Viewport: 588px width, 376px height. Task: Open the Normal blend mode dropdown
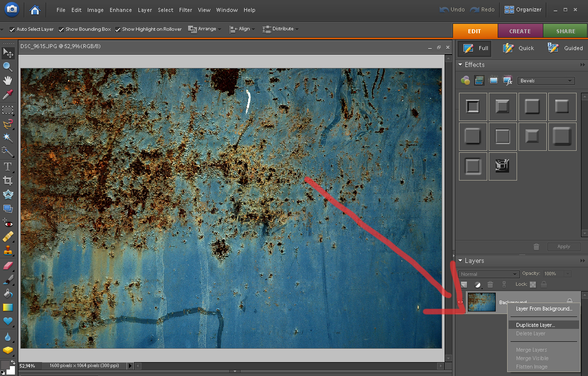[489, 274]
